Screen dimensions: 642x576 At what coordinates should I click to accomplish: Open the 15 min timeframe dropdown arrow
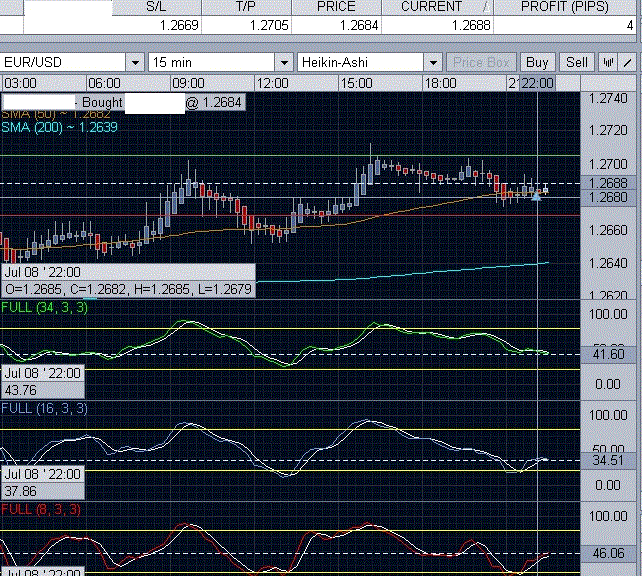click(x=284, y=63)
